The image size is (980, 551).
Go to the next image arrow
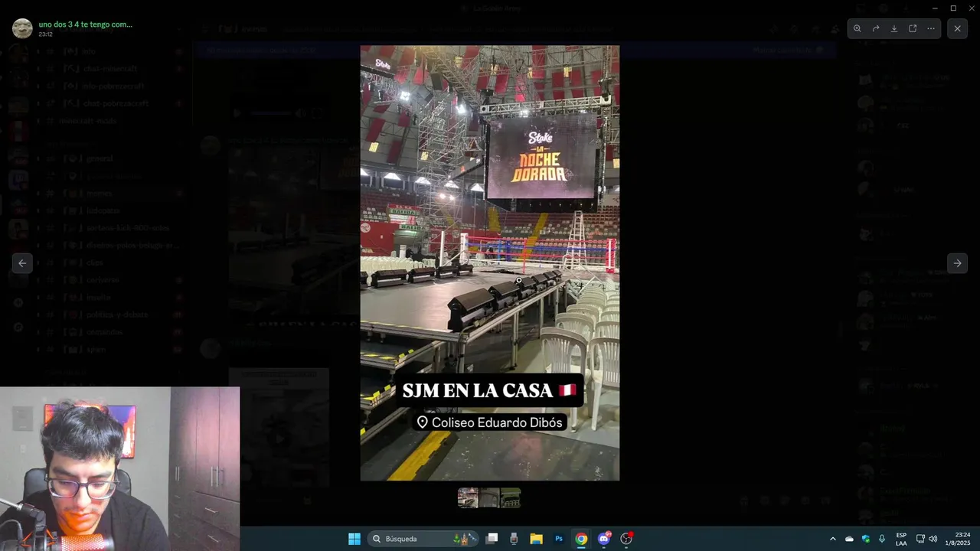coord(957,263)
